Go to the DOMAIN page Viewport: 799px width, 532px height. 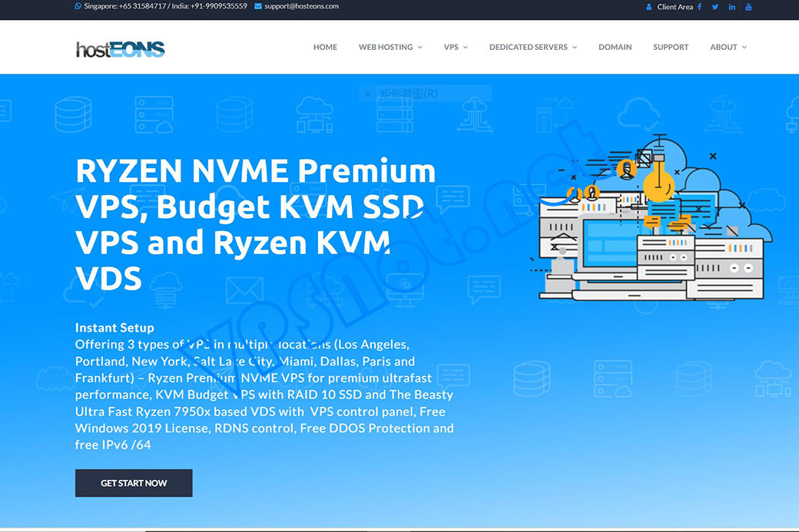[615, 47]
